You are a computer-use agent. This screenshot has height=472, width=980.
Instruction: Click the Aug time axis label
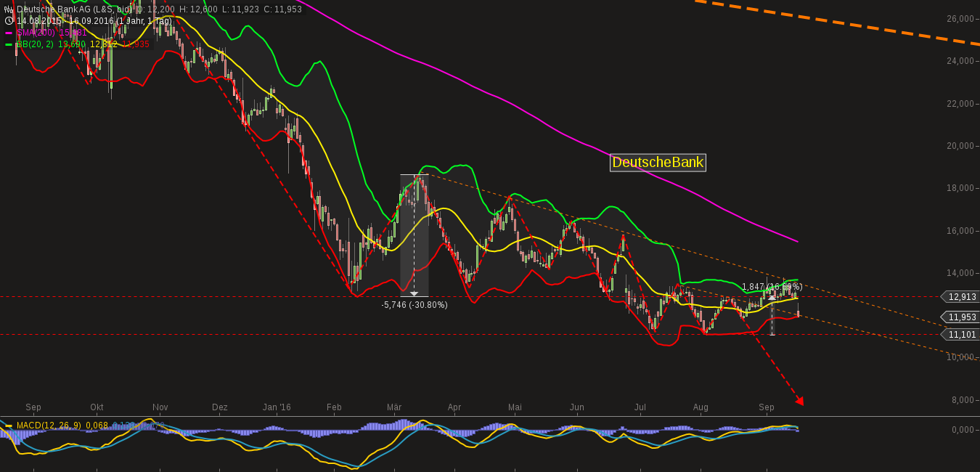coord(701,407)
